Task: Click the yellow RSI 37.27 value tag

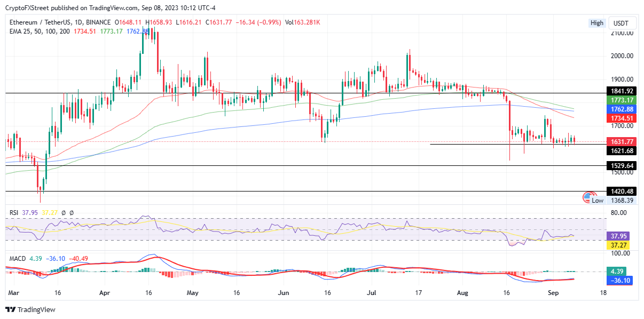Action: point(619,245)
